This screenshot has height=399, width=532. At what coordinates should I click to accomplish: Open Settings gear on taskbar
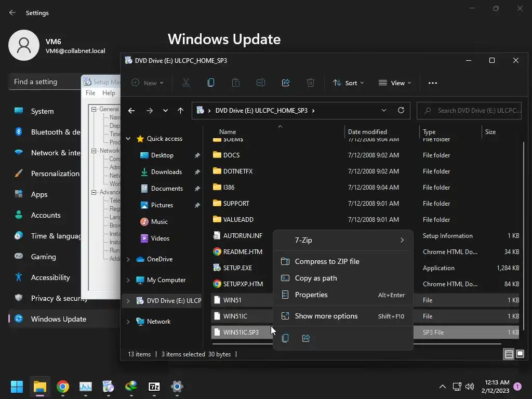177,387
